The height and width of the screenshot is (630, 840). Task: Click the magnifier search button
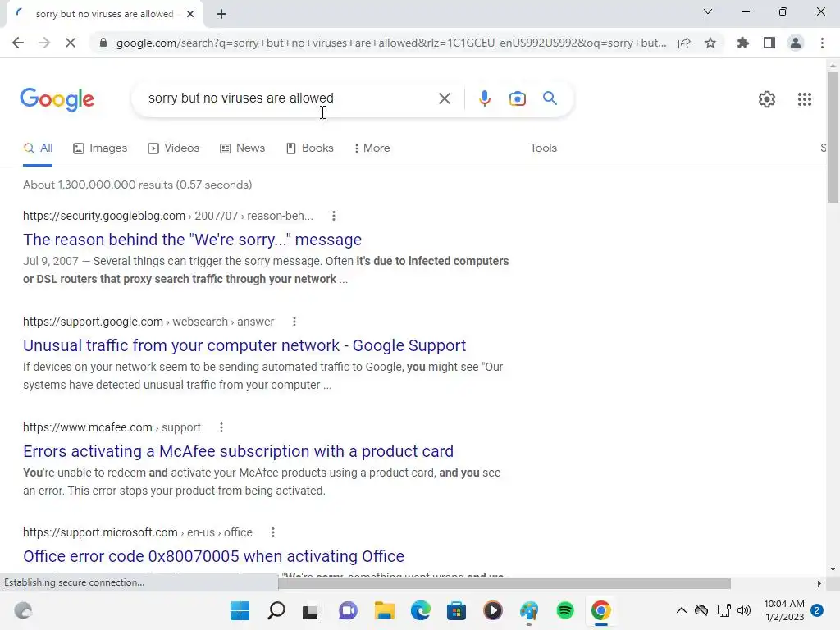550,98
